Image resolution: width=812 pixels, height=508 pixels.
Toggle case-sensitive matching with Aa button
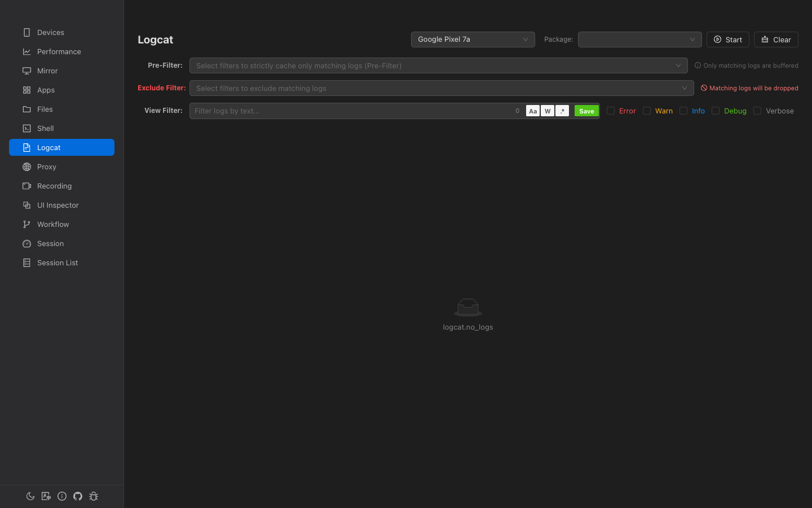tap(532, 111)
